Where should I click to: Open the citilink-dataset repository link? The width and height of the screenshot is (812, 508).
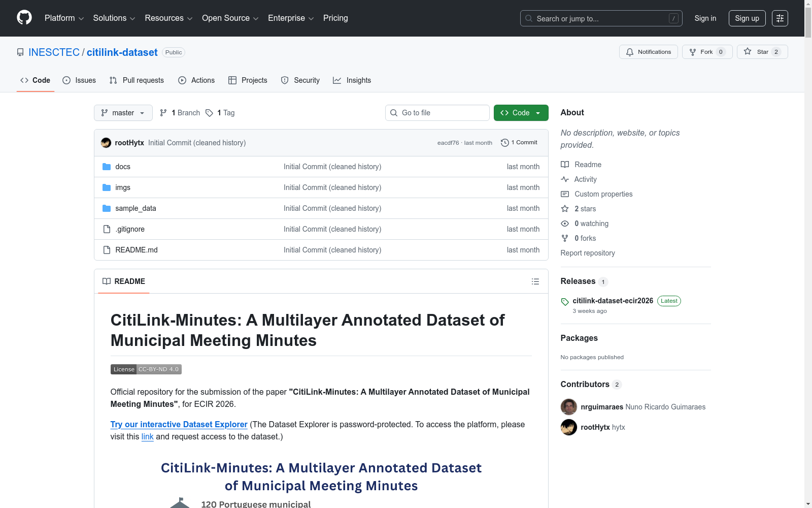click(122, 52)
